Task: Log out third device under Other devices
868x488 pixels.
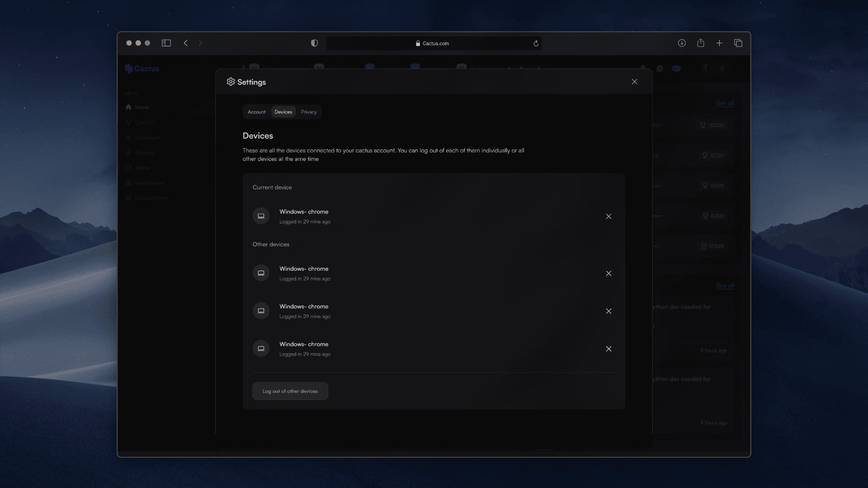Action: coord(609,349)
